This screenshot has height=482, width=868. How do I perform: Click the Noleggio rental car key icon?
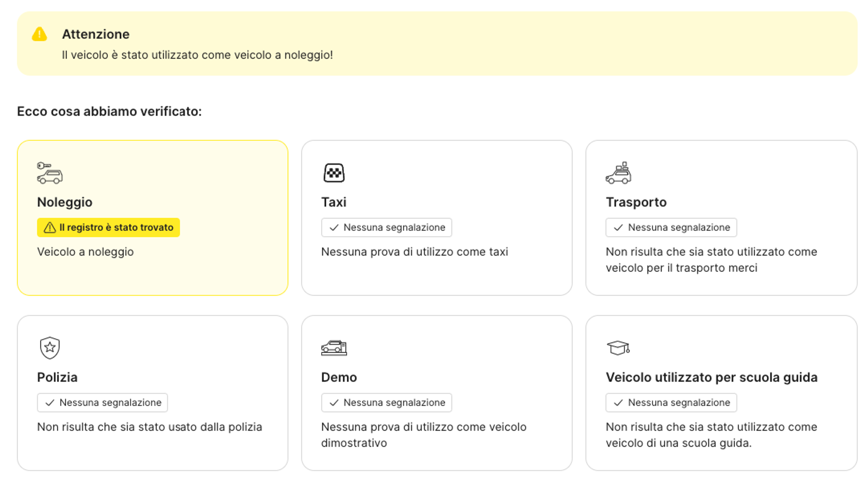click(x=50, y=173)
